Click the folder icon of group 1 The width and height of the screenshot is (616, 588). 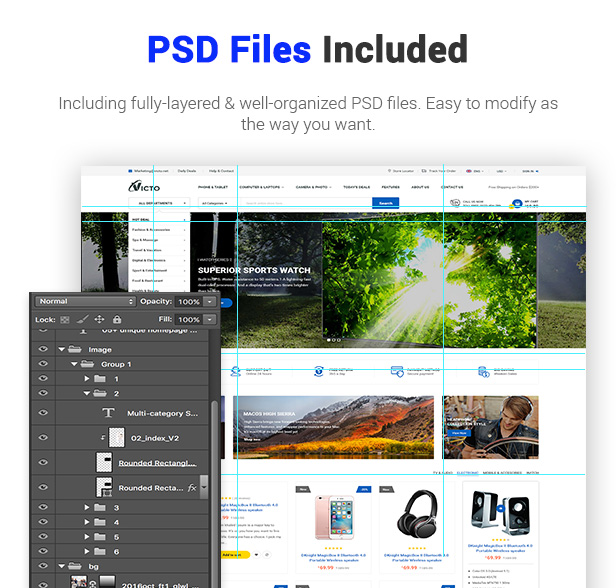pyautogui.click(x=100, y=379)
